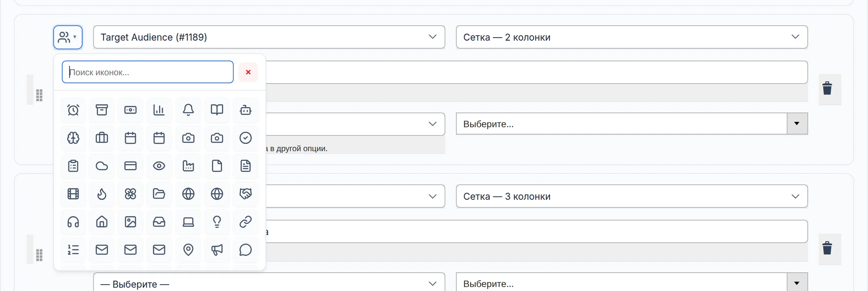The width and height of the screenshot is (868, 291).
Task: Delete row in the Target Audience block
Action: pyautogui.click(x=827, y=89)
